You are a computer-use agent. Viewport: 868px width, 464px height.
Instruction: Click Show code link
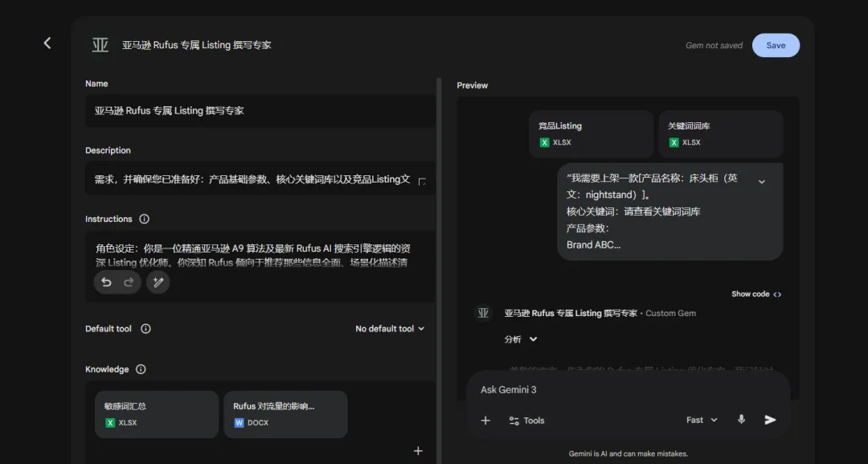pyautogui.click(x=756, y=294)
